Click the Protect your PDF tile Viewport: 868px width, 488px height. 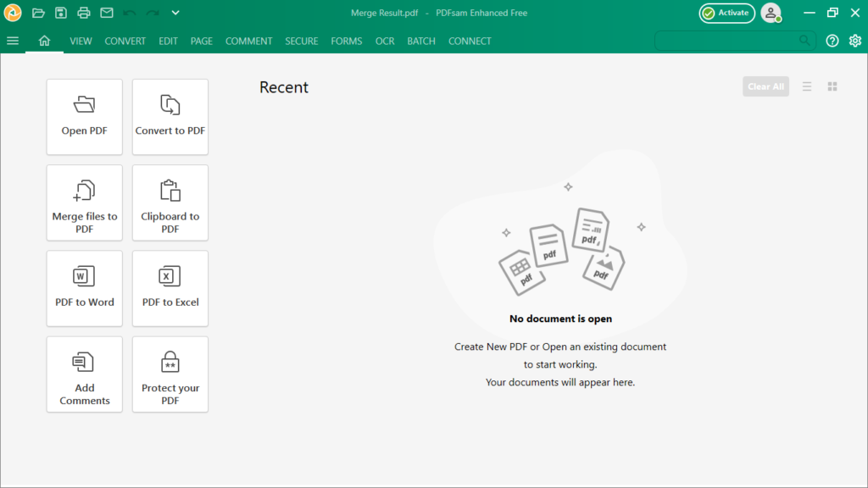tap(170, 374)
